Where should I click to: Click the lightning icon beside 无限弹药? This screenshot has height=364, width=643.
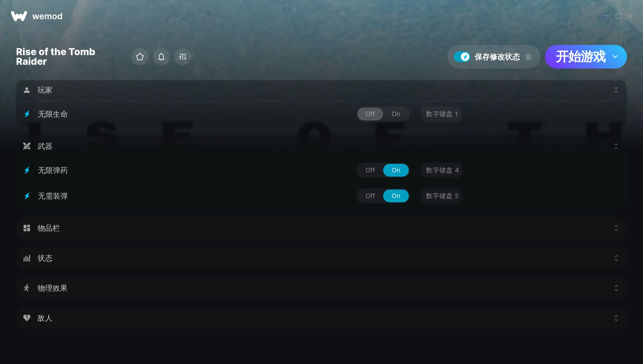click(x=27, y=170)
